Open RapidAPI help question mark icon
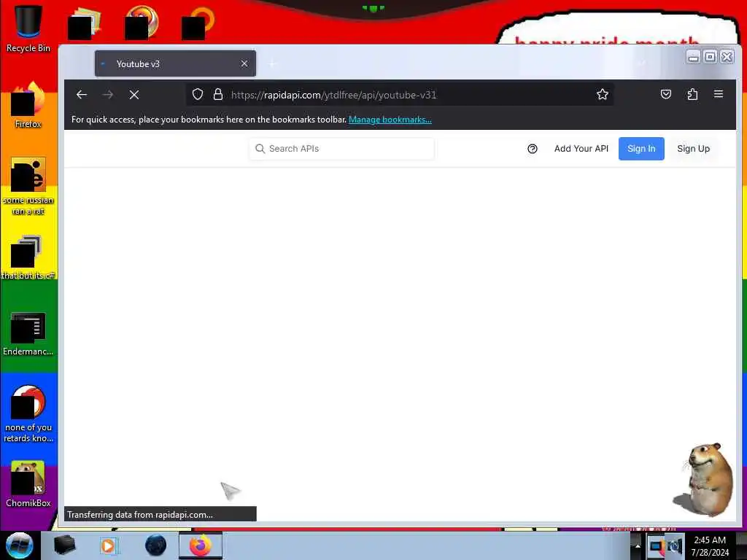747x560 pixels. coord(533,149)
